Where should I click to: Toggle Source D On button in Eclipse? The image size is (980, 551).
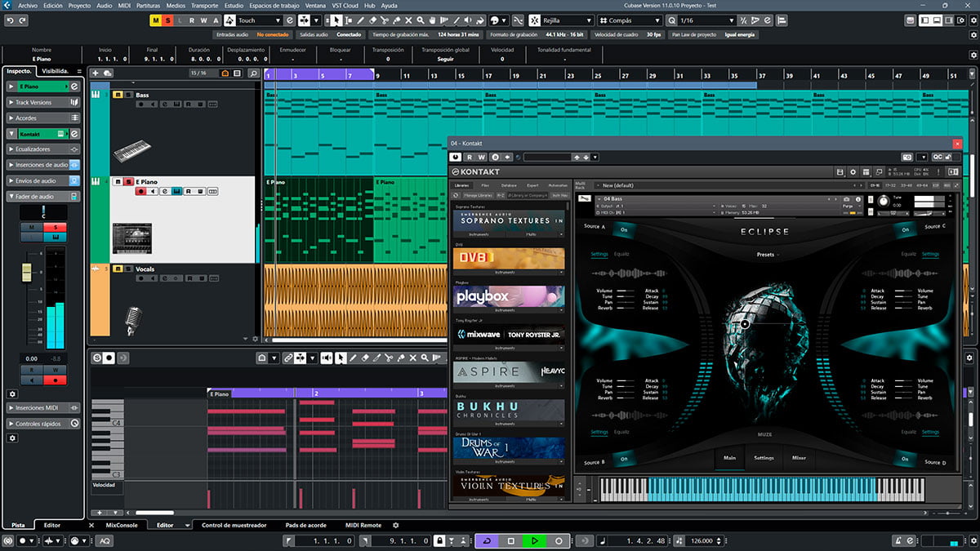905,459
